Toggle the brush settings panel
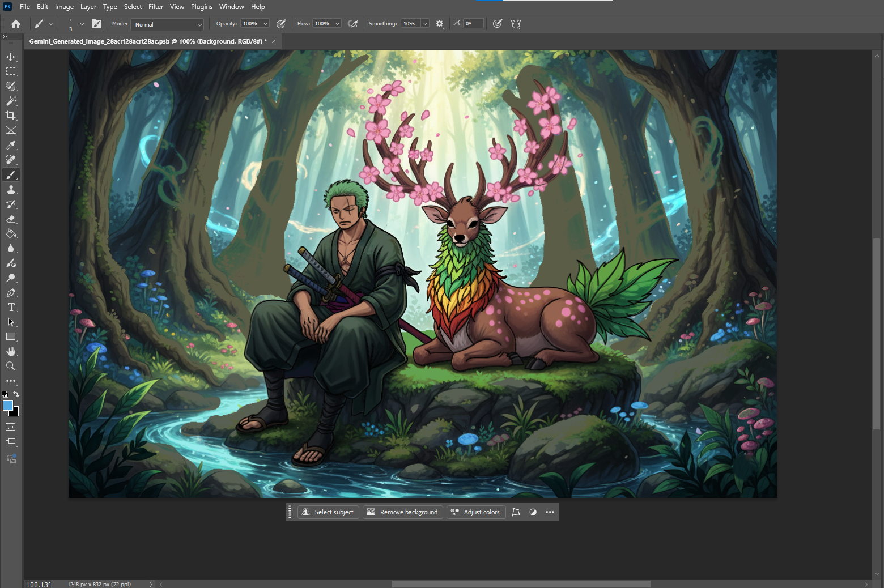The height and width of the screenshot is (588, 884). coord(97,24)
